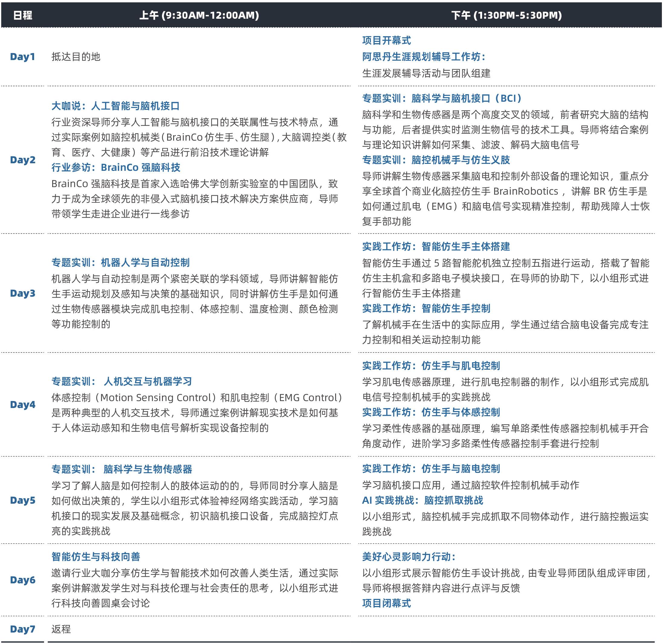Click line starting 学习柔性传感器的基础原理
The height and width of the screenshot is (644, 664).
(505, 429)
